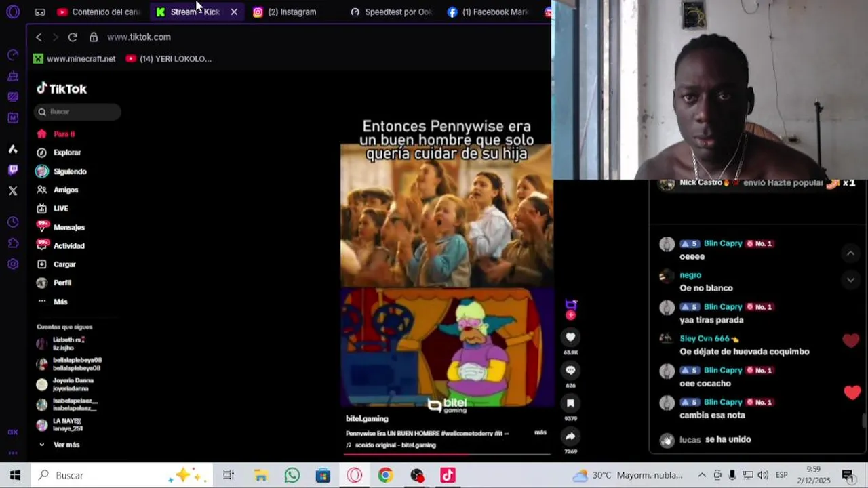
Task: Go to previous video with up chevron
Action: tap(850, 253)
